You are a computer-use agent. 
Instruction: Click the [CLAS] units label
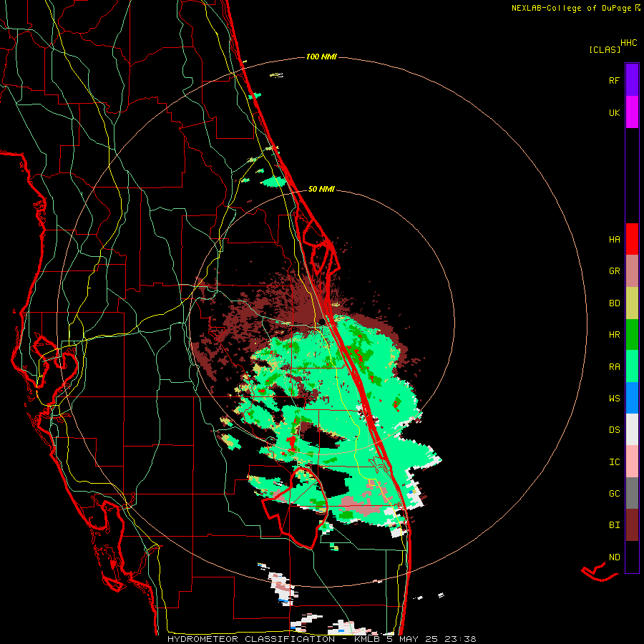pyautogui.click(x=605, y=49)
